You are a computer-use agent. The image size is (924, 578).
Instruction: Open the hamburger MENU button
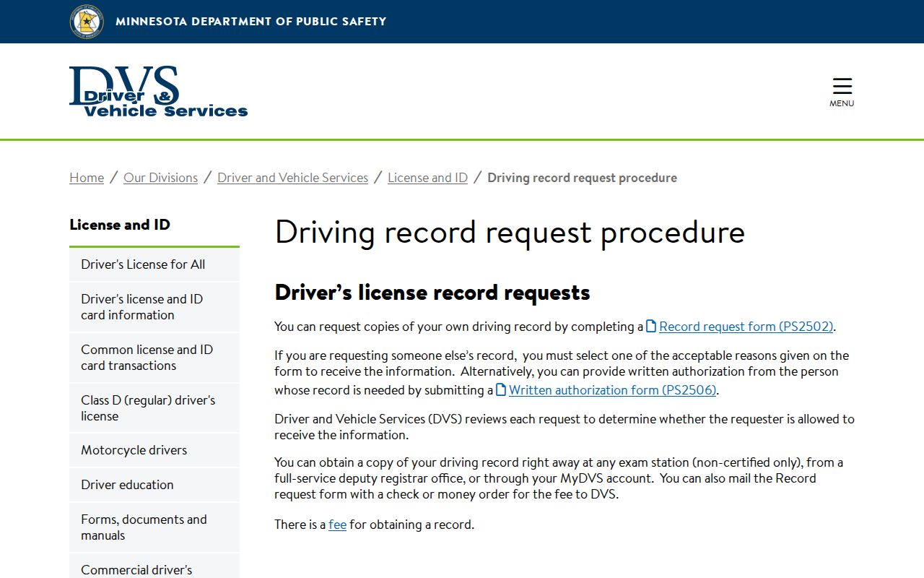coord(842,92)
